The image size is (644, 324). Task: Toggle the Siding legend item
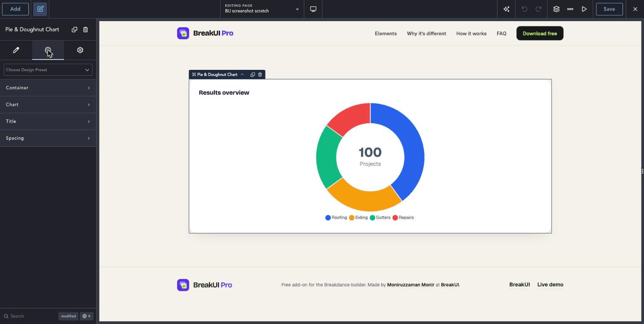point(358,217)
